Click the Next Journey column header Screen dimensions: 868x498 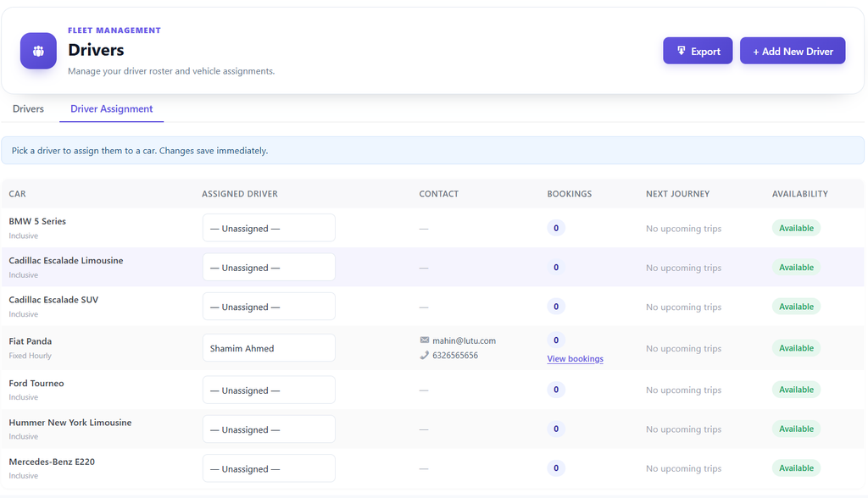(677, 194)
